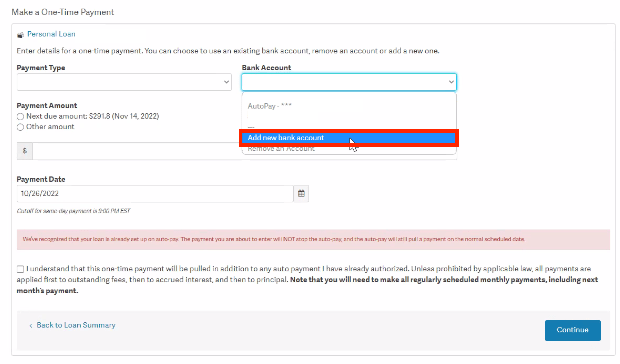620x364 pixels.
Task: Select the Next due amount option
Action: click(20, 116)
